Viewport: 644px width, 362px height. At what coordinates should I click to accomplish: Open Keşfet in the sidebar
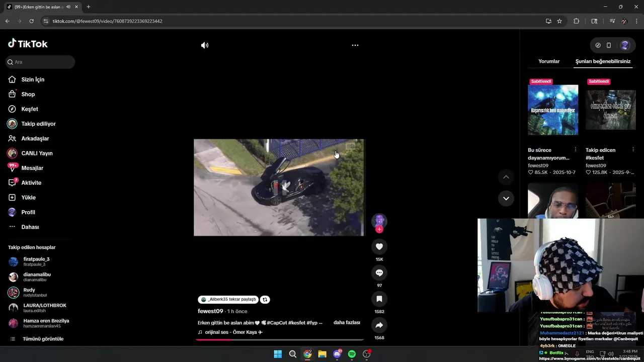(x=30, y=109)
